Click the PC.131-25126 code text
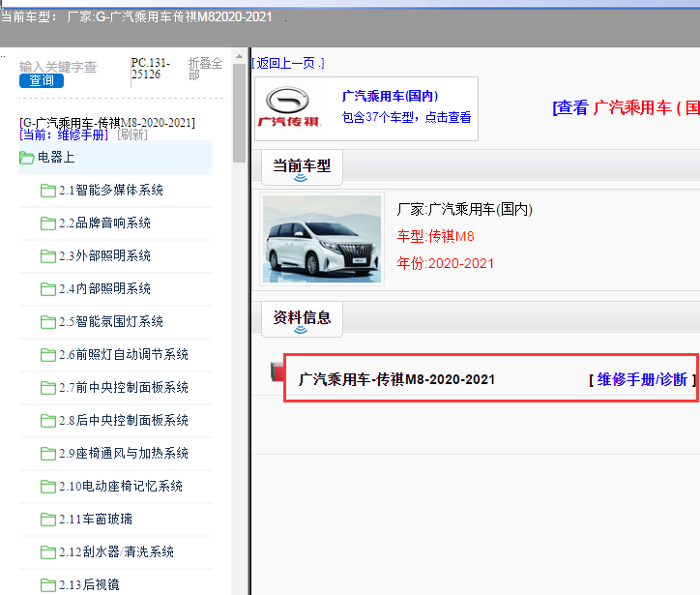The width and height of the screenshot is (700, 595). [151, 69]
